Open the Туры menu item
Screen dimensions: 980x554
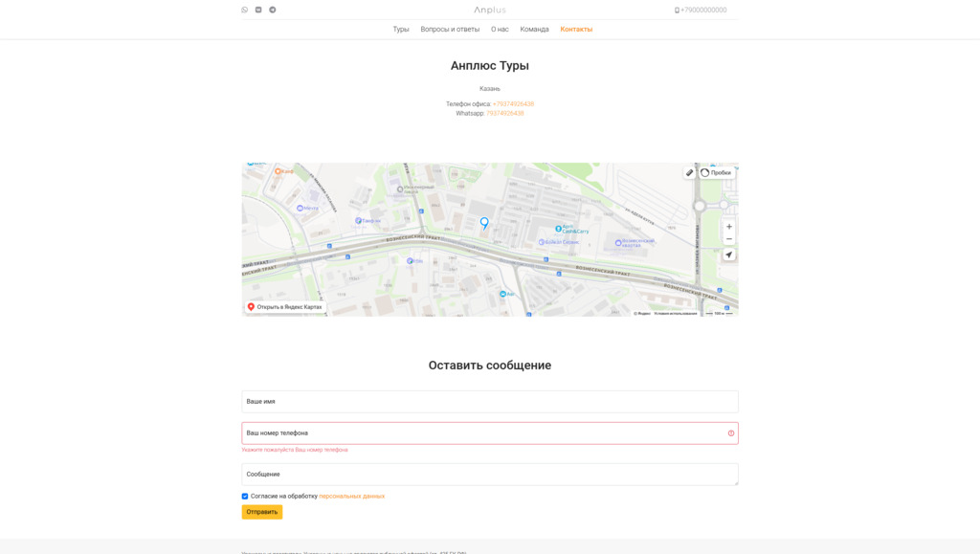(x=401, y=30)
